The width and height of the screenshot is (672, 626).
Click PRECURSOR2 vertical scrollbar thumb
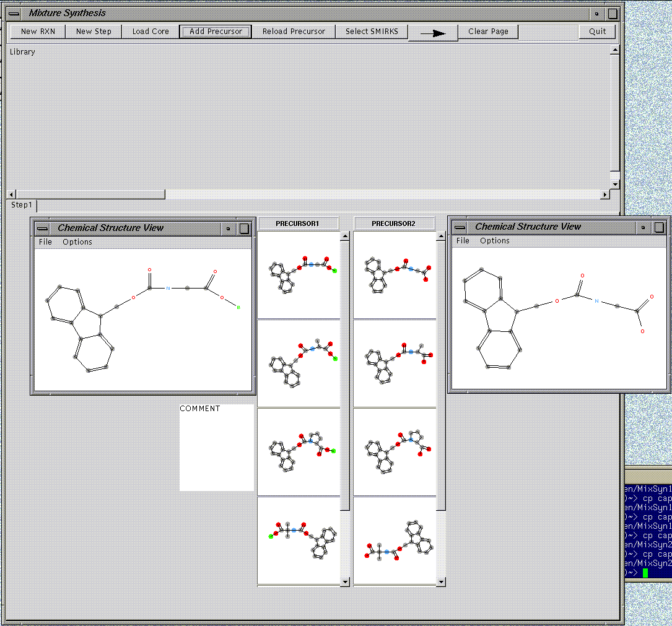point(441,375)
